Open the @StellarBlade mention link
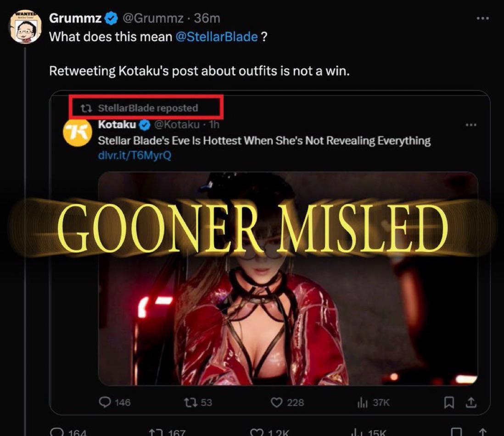The image size is (504, 436). pyautogui.click(x=216, y=37)
